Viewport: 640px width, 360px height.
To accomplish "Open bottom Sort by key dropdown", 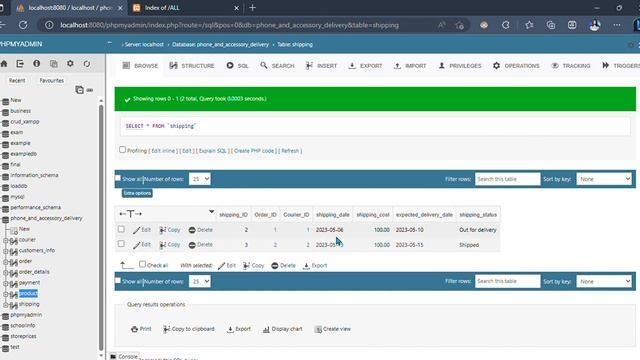I will pos(604,281).
